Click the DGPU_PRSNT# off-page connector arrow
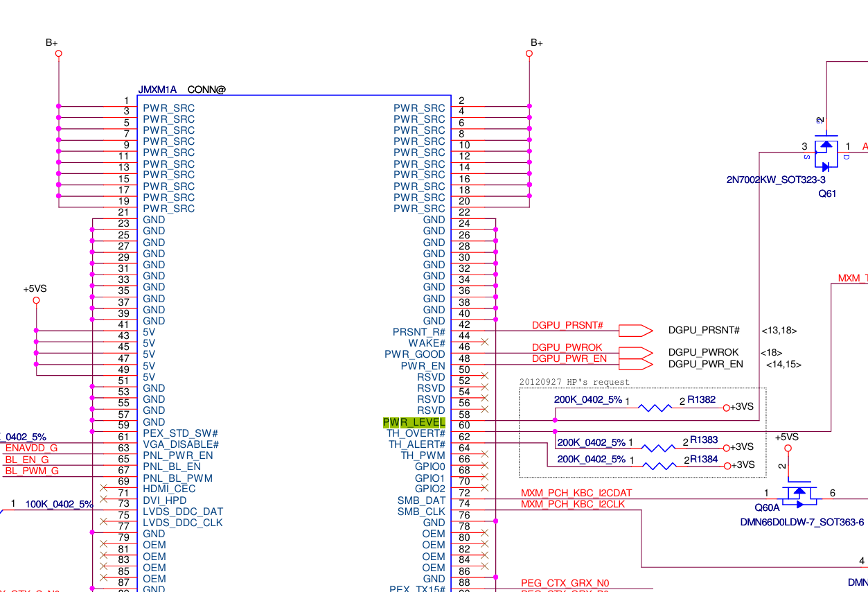Viewport: 868px width, 592px height. pos(636,330)
